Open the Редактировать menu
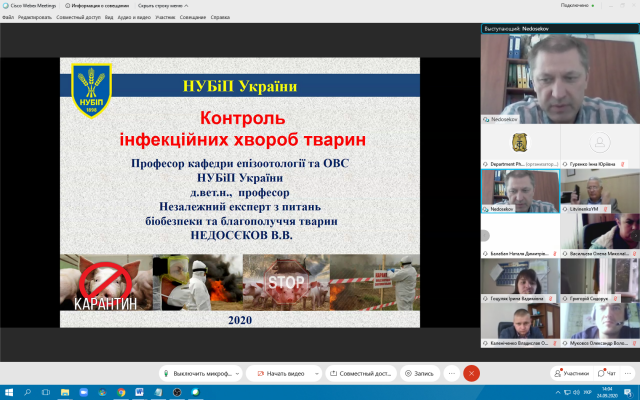Viewport: 640px width, 400px height. coord(35,18)
